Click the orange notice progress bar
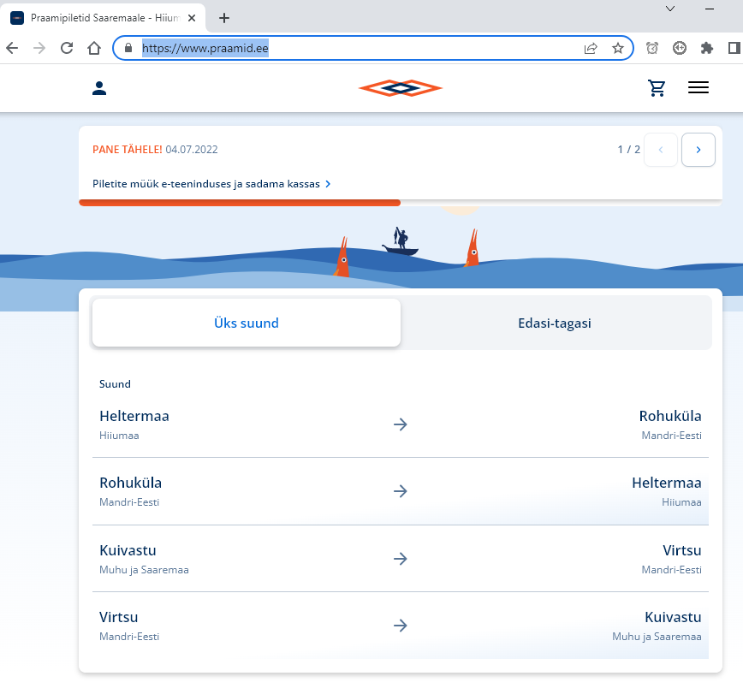The height and width of the screenshot is (700, 743). 240,203
